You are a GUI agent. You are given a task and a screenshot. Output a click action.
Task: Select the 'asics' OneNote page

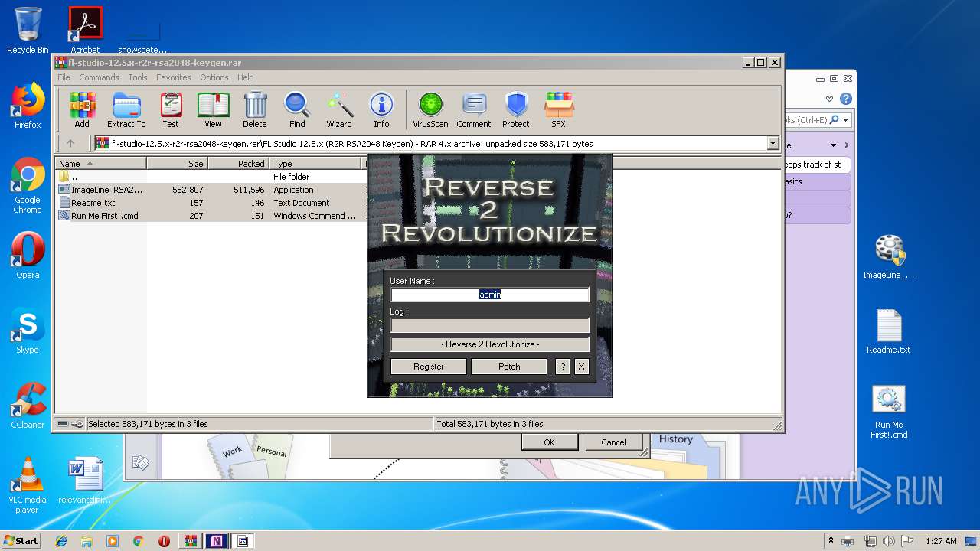pos(816,181)
